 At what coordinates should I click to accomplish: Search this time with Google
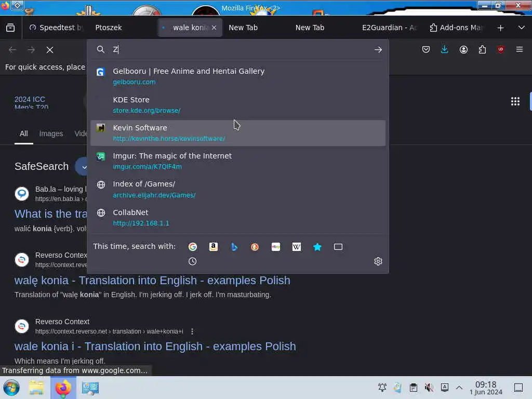193,247
